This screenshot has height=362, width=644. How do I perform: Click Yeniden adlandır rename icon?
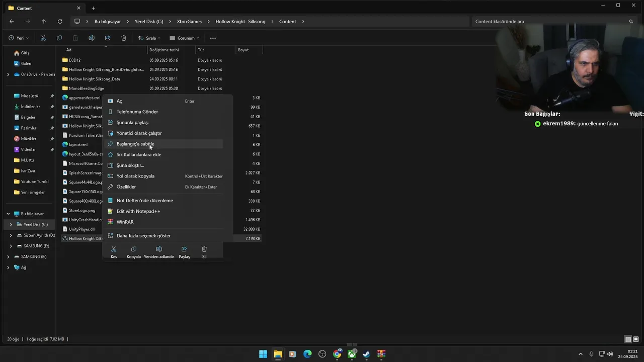coord(159,249)
